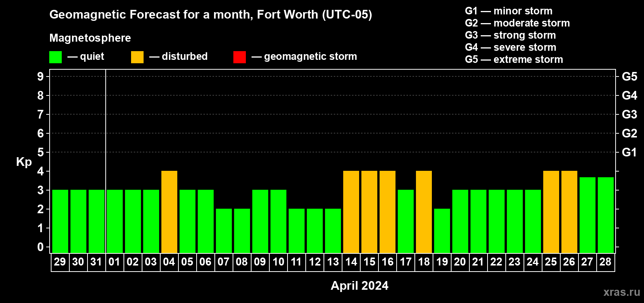The height and width of the screenshot is (303, 644).
Task: Select the orange bar for day 14
Action: [x=351, y=212]
